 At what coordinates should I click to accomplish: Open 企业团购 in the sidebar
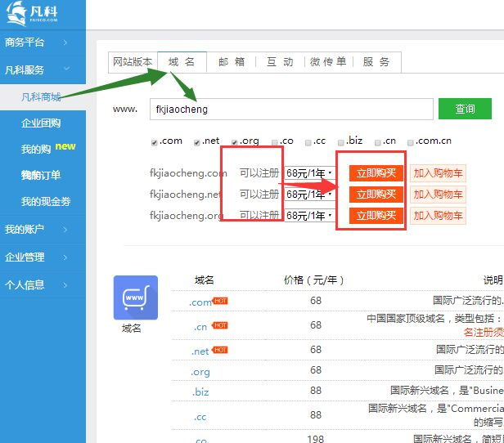[x=41, y=123]
